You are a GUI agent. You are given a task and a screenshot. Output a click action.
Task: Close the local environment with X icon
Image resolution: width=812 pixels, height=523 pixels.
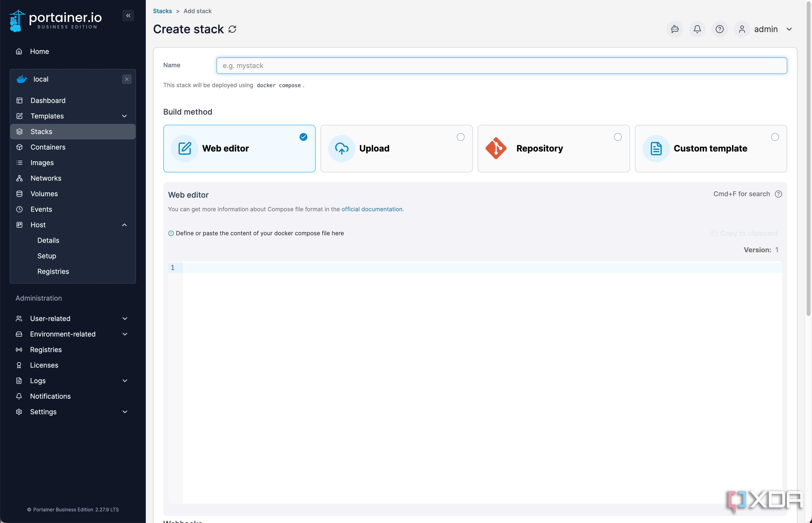tap(127, 79)
